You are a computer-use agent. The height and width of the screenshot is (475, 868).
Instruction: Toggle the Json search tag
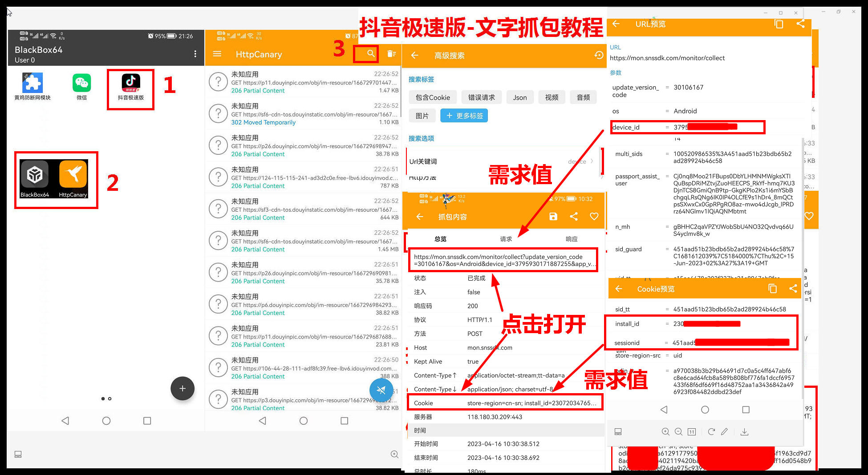pos(520,97)
